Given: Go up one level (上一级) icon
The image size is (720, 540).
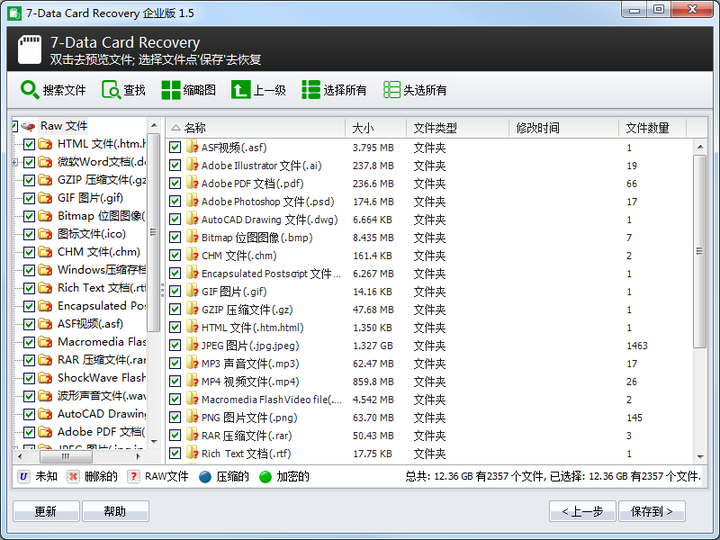Looking at the screenshot, I should coord(241,90).
